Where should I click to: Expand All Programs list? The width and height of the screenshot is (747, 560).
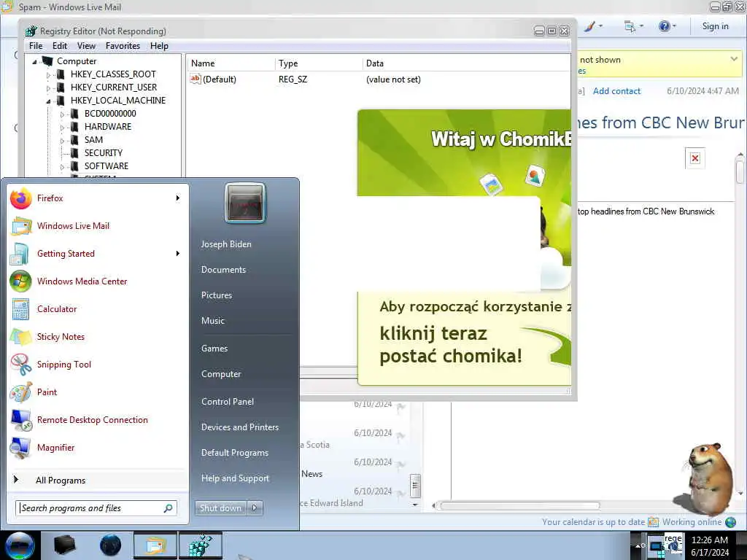[x=61, y=480]
